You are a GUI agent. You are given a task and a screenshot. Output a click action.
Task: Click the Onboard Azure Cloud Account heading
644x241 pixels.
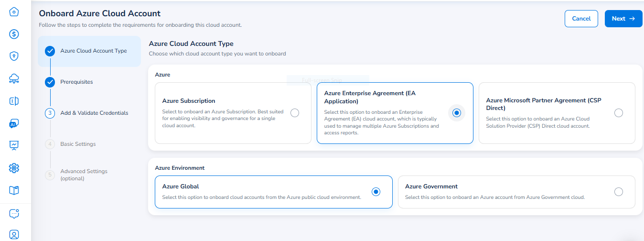point(100,13)
